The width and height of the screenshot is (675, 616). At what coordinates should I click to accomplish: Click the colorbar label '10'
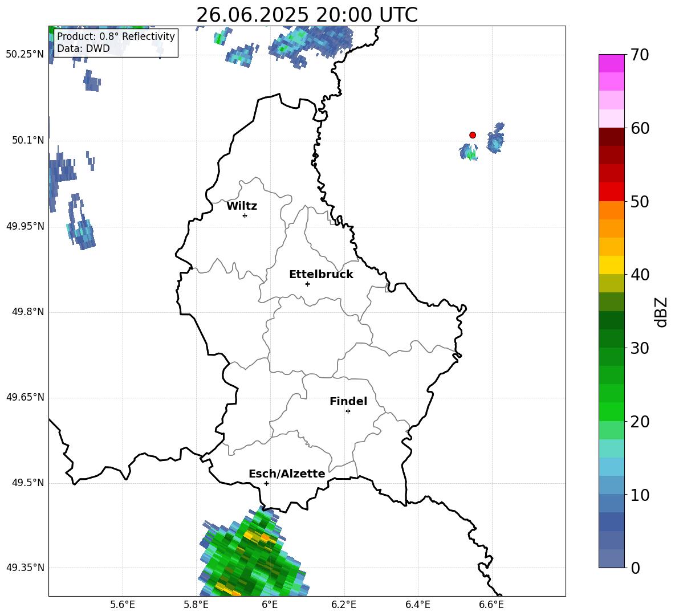coord(640,495)
